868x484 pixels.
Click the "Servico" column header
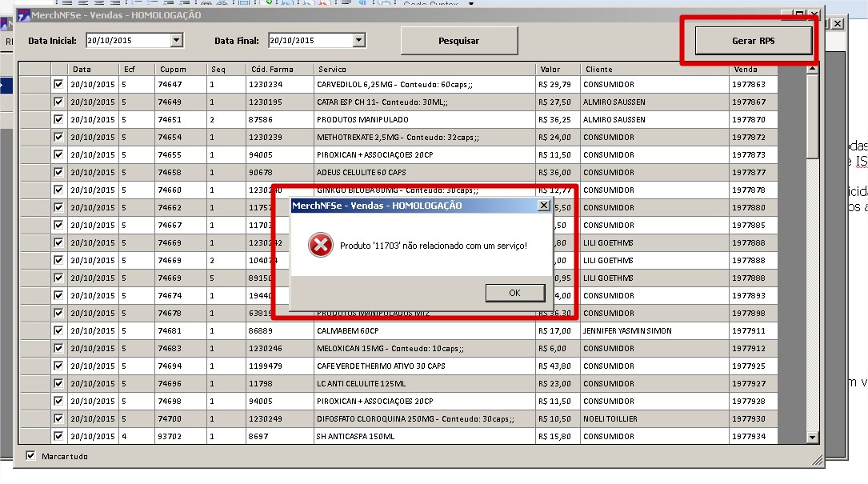332,70
